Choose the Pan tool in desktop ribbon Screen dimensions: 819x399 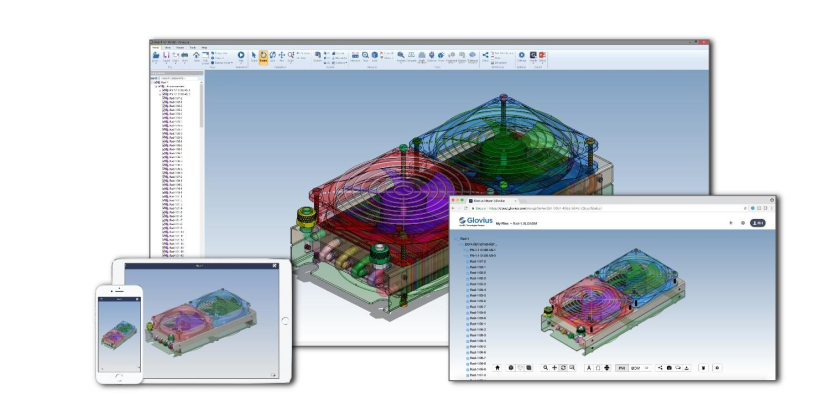[282, 56]
